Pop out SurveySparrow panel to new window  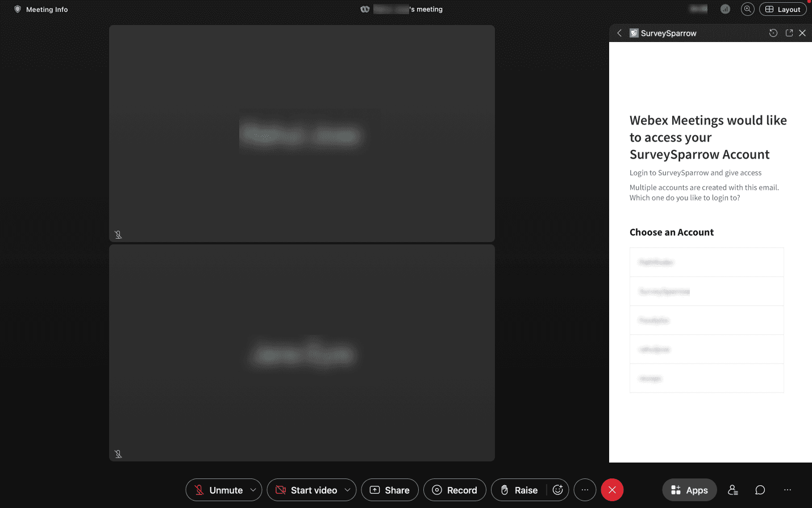(x=789, y=33)
